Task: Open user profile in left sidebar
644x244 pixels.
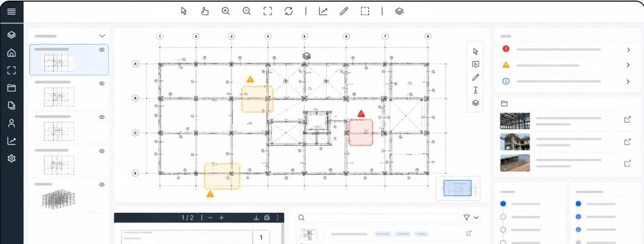Action: 12,123
